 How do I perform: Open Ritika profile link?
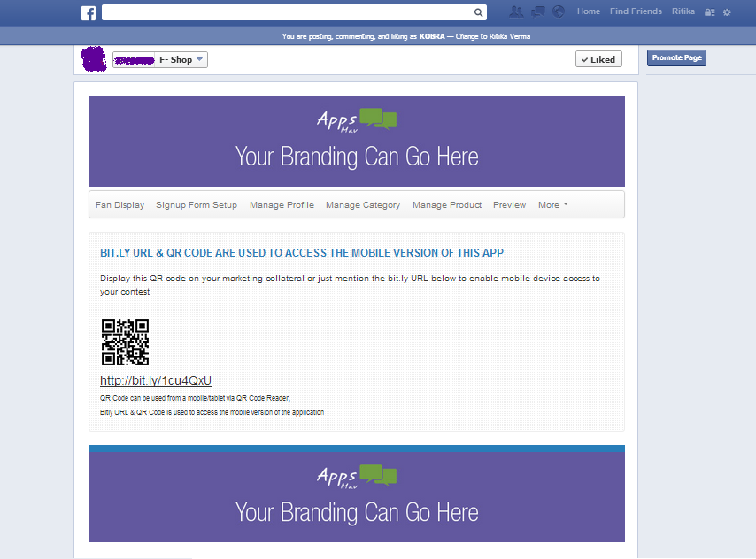click(x=683, y=11)
